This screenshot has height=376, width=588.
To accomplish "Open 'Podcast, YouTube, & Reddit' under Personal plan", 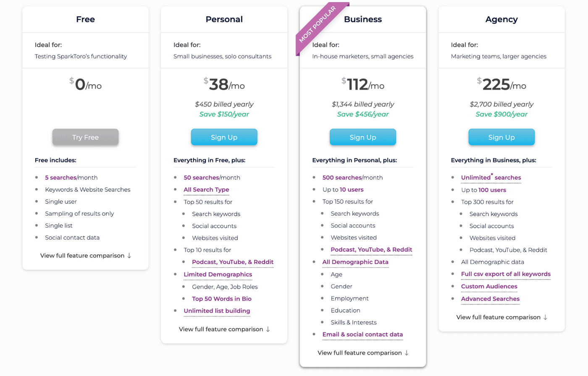I will tap(232, 262).
